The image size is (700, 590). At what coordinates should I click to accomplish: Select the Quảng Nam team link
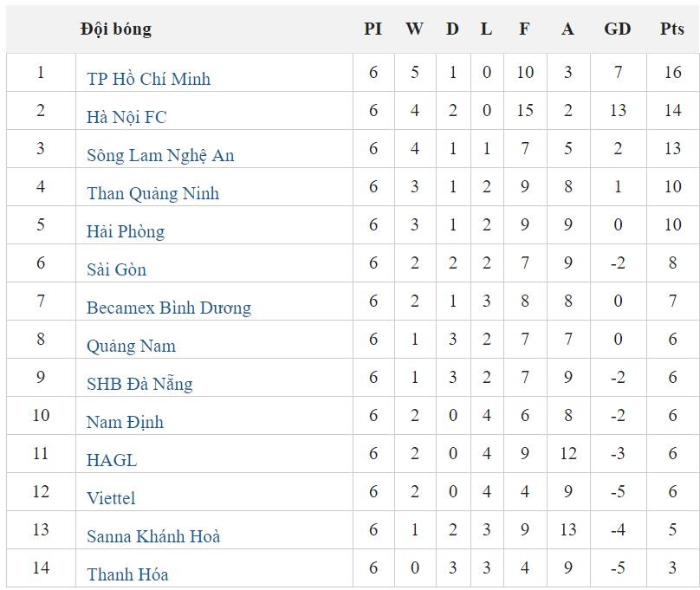131,346
